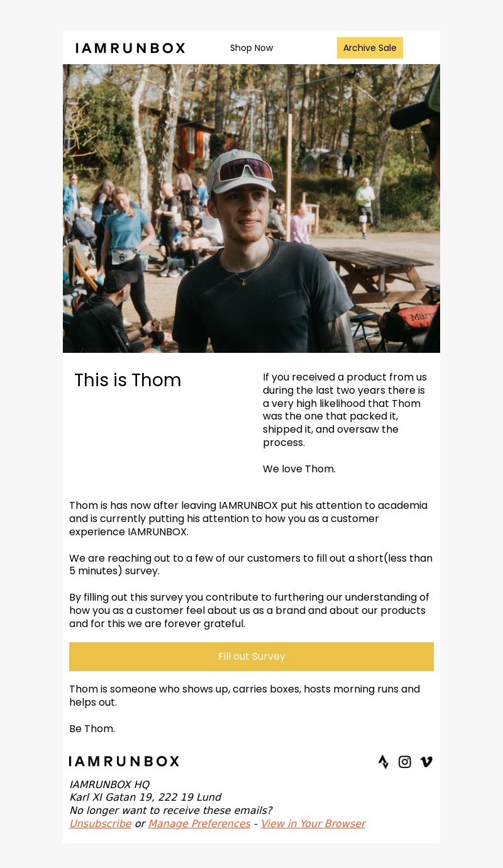
Task: Open the Shop Now link
Action: pos(251,48)
